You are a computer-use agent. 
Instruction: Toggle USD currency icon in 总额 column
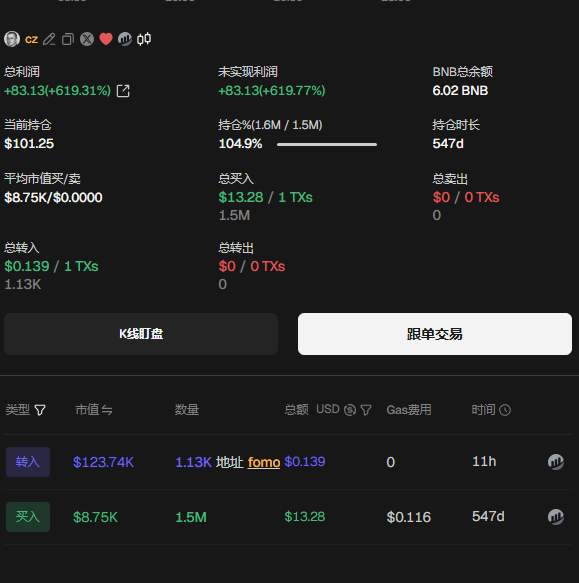tap(350, 410)
